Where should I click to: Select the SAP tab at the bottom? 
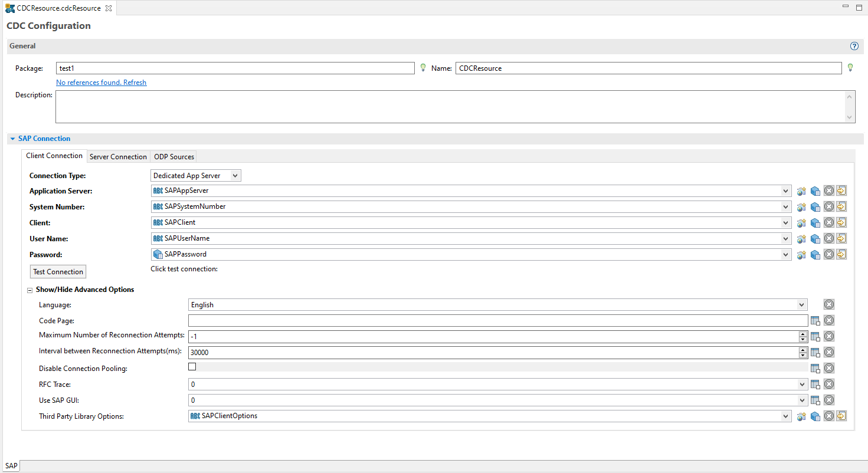click(12, 466)
